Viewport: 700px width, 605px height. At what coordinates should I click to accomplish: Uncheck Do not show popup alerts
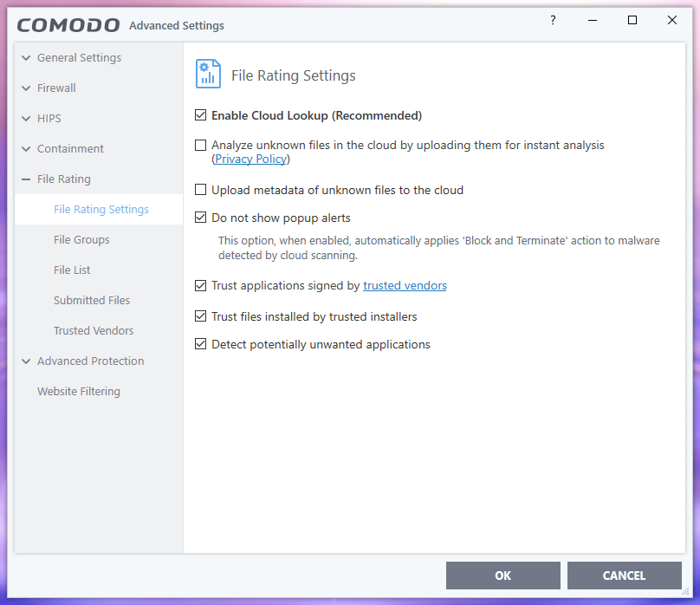pos(201,218)
